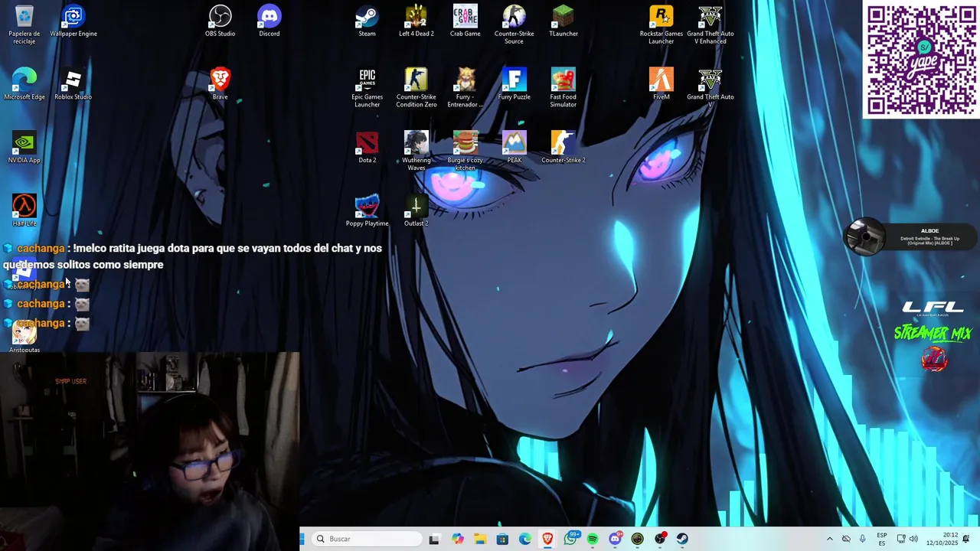The width and height of the screenshot is (980, 551).
Task: Launch TLauncher from the desktop
Action: (x=563, y=21)
